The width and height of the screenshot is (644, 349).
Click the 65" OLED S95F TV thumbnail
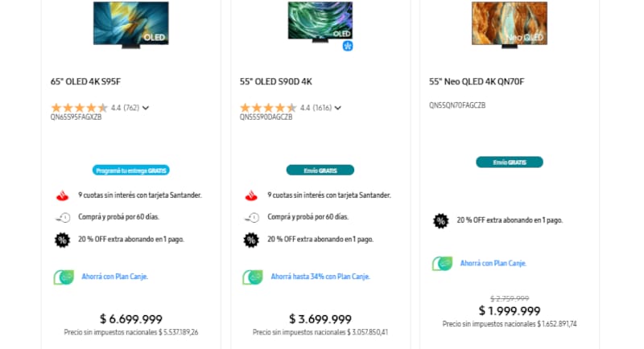pos(131,23)
